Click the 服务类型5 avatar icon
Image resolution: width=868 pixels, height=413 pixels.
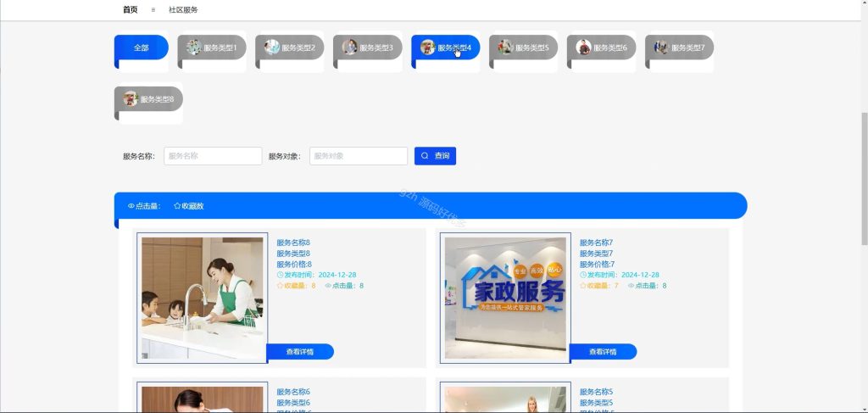point(506,47)
